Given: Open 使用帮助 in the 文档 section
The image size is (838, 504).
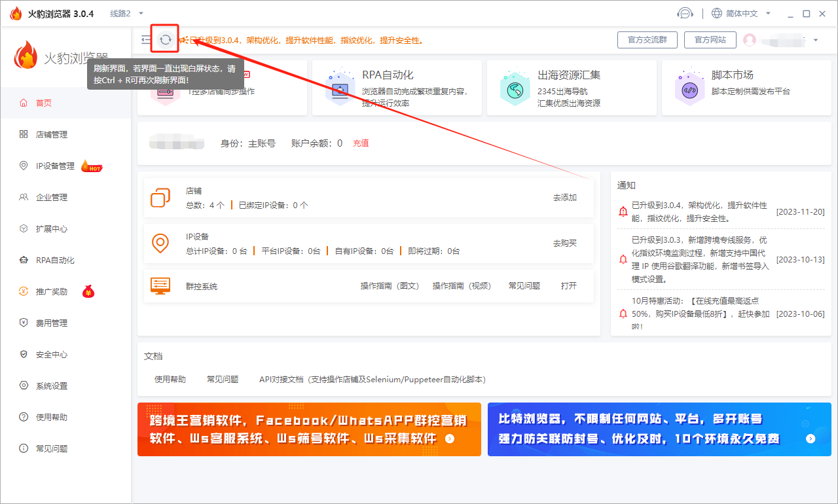Looking at the screenshot, I should [x=170, y=380].
